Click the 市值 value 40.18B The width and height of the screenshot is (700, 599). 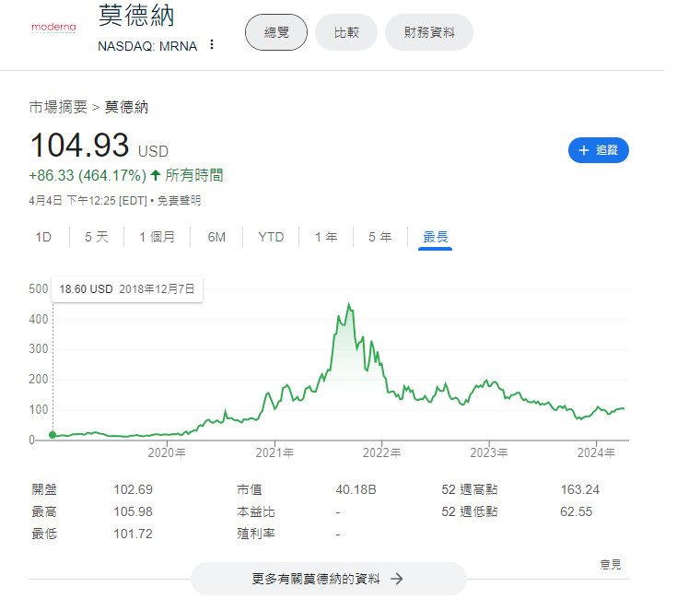tap(356, 489)
